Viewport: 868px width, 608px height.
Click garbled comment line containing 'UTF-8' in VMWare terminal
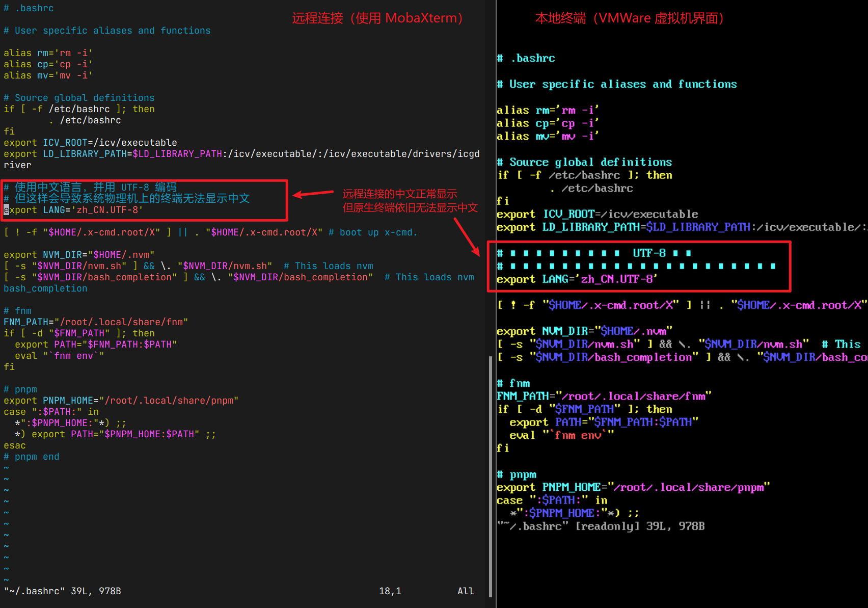(594, 253)
